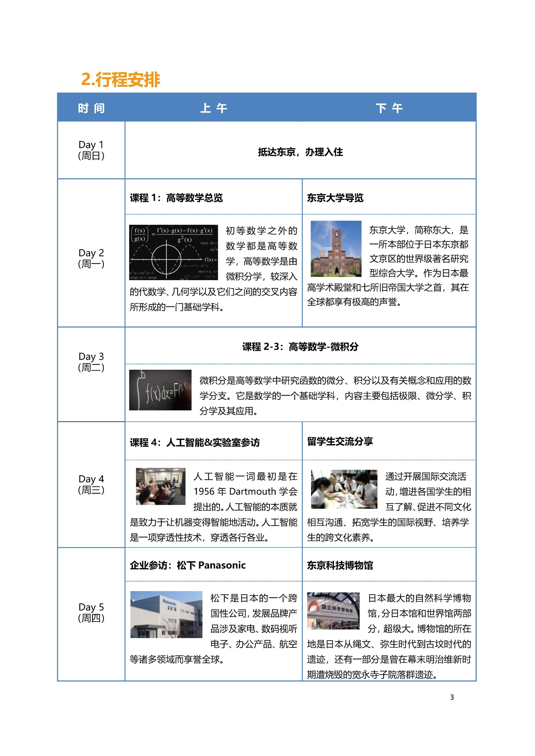
Task: Click the 留学生交流分享 title
Action: (x=340, y=441)
